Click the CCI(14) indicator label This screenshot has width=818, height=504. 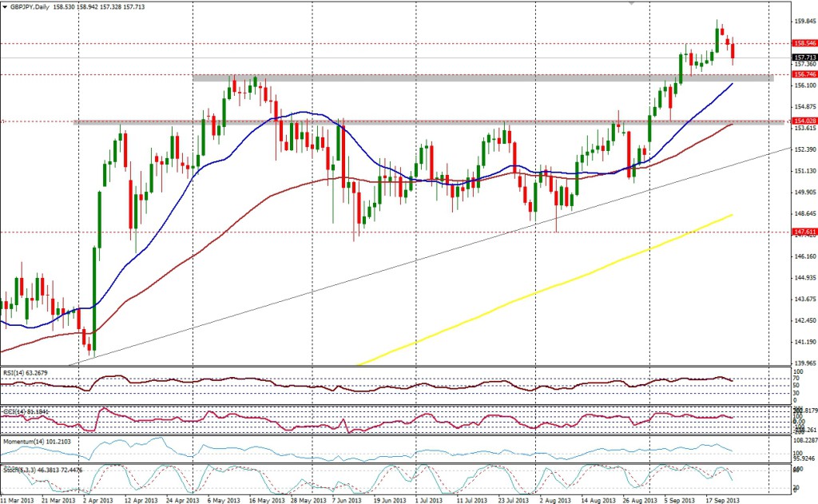(x=26, y=411)
